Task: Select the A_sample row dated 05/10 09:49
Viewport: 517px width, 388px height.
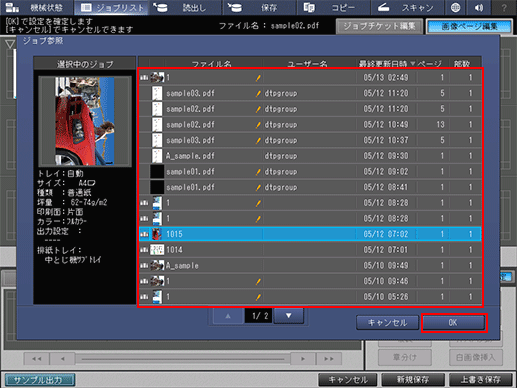Action: [310, 265]
